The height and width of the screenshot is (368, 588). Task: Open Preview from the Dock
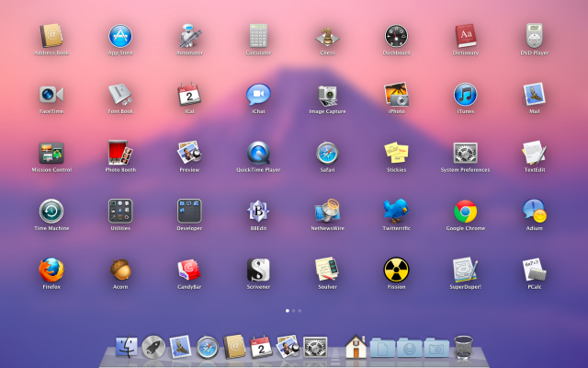tap(288, 347)
